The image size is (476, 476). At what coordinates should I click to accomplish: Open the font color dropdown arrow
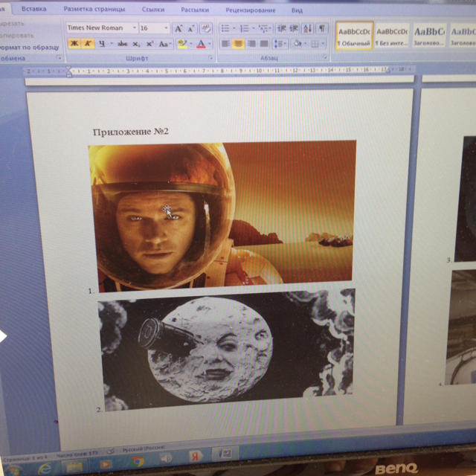(210, 44)
